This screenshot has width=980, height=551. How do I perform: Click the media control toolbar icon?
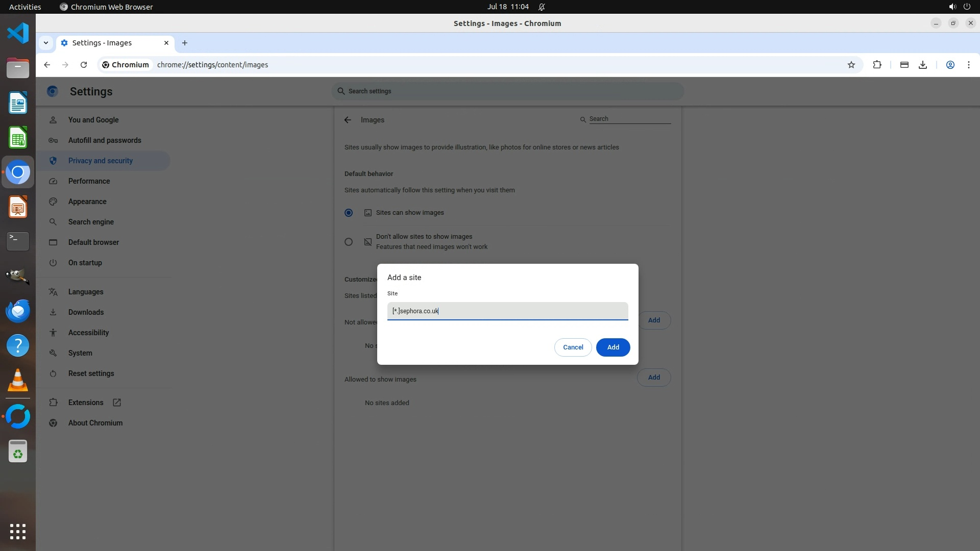tap(904, 65)
